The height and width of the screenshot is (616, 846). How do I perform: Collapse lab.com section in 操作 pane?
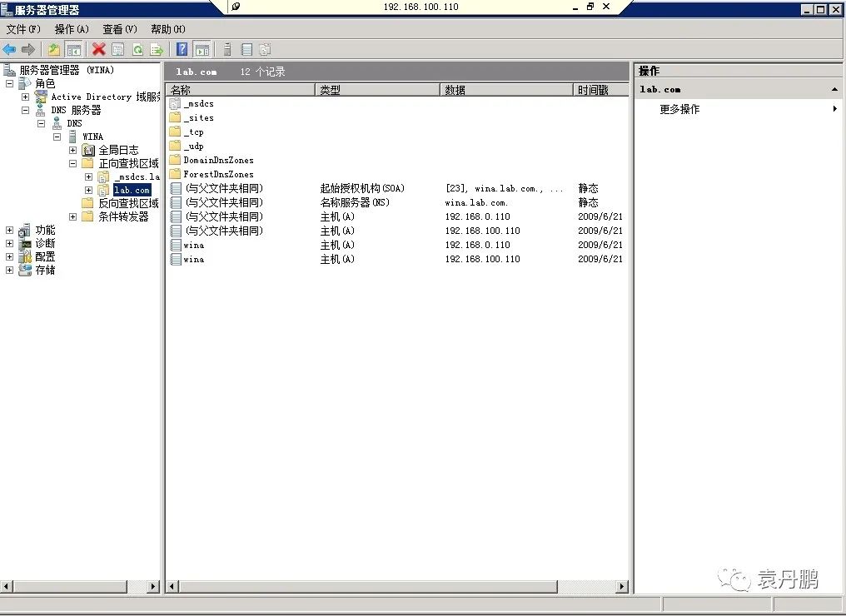(x=834, y=90)
